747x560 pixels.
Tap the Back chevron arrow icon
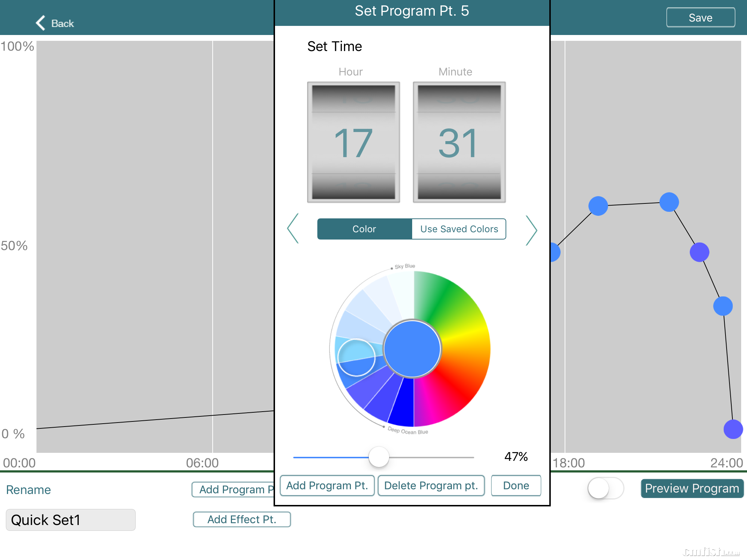click(x=41, y=23)
